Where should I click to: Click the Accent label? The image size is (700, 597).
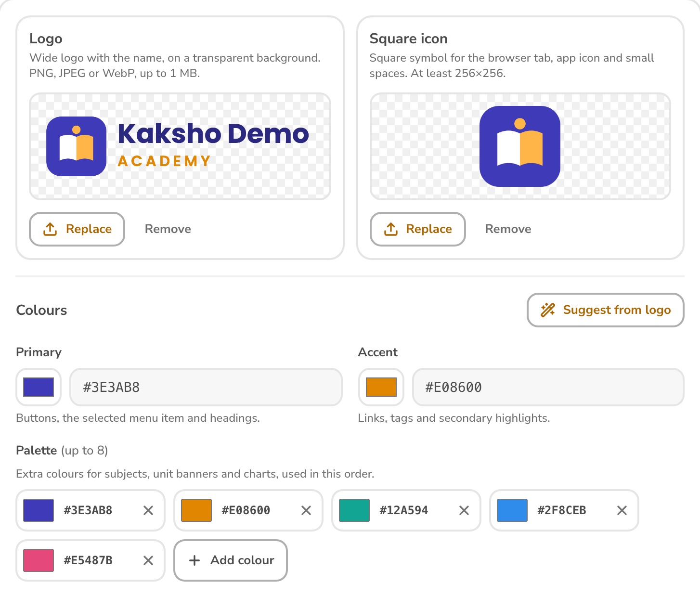pos(378,352)
